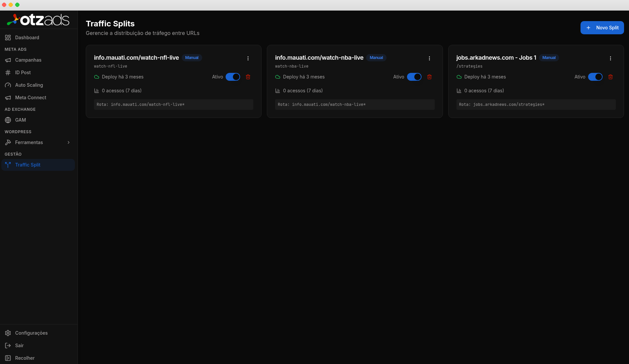Viewport: 629px width, 364px height.
Task: Disable the Ativo switch on Jobs 1 split
Action: pos(595,77)
